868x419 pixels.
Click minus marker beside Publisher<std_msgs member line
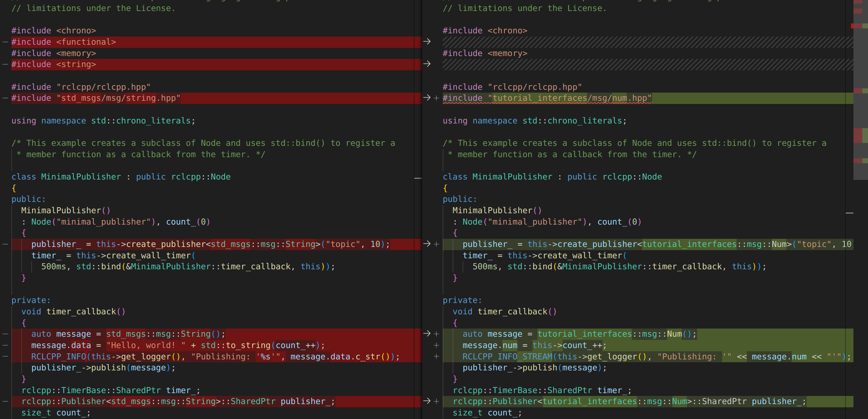[5, 401]
